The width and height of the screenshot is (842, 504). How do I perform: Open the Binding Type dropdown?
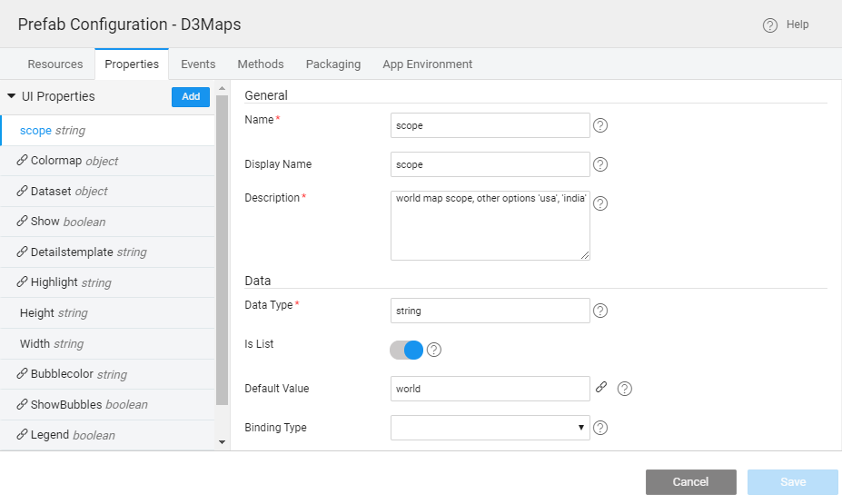click(490, 428)
